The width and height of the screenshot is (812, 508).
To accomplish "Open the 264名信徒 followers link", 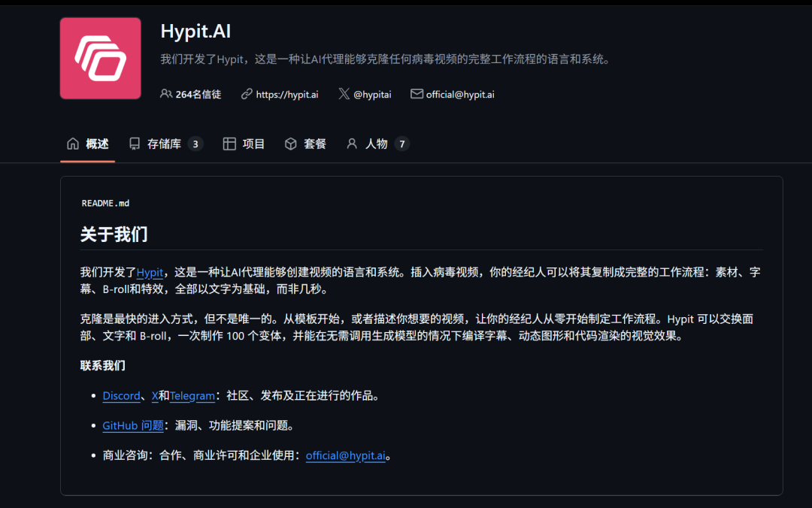I will point(198,94).
